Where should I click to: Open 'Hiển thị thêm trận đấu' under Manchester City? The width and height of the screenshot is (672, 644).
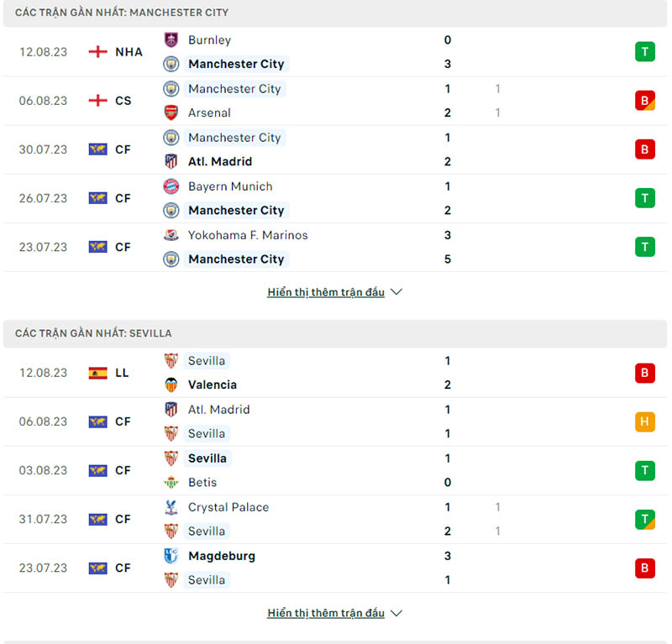pos(326,292)
